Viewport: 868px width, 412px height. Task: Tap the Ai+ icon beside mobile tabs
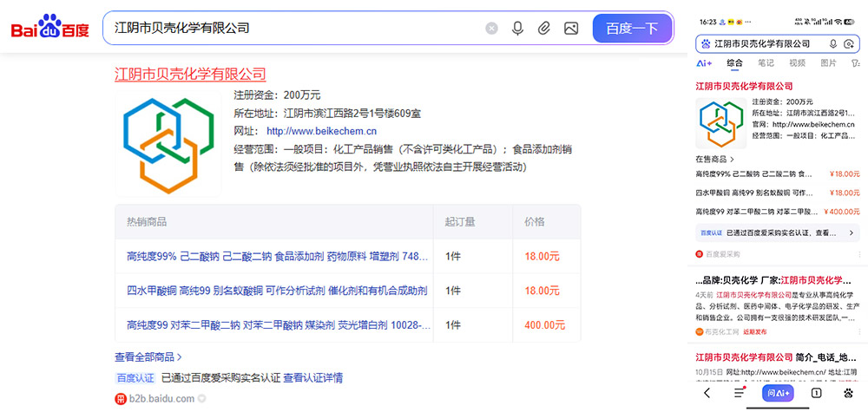(x=704, y=63)
